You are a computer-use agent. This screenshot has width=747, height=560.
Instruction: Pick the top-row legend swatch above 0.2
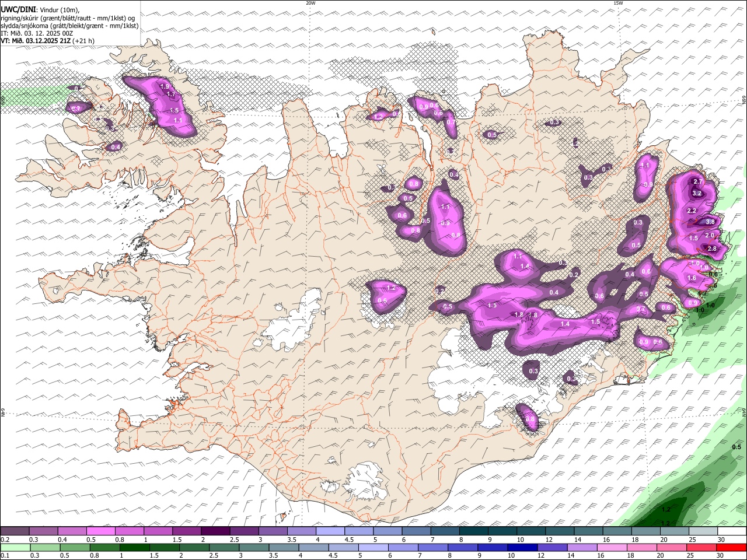coord(15,531)
